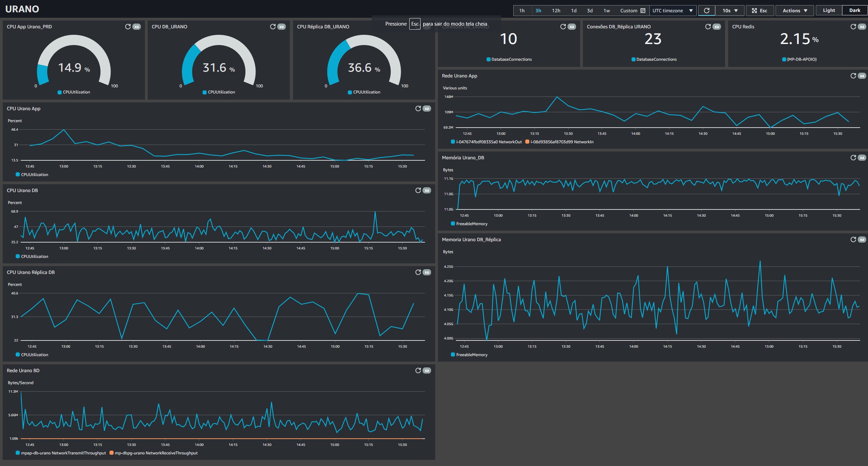Select the 1w time range
Viewport: 868px width, 466px height.
(x=606, y=11)
